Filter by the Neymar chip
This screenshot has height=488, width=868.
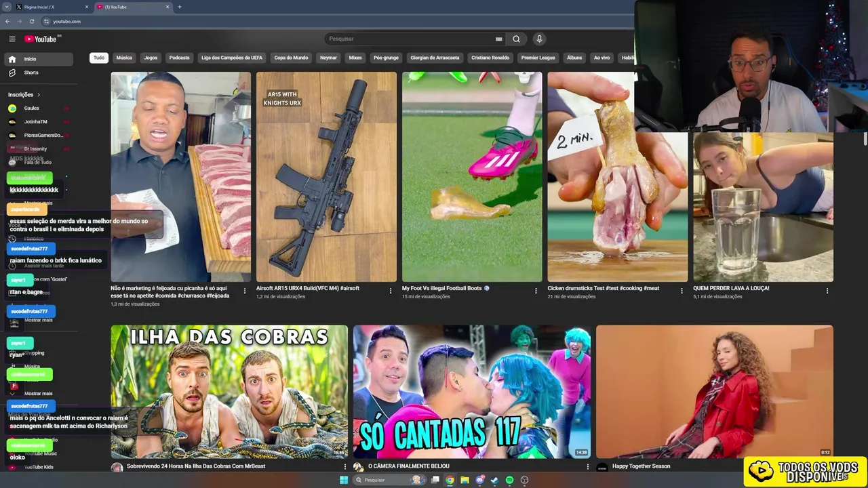point(328,58)
